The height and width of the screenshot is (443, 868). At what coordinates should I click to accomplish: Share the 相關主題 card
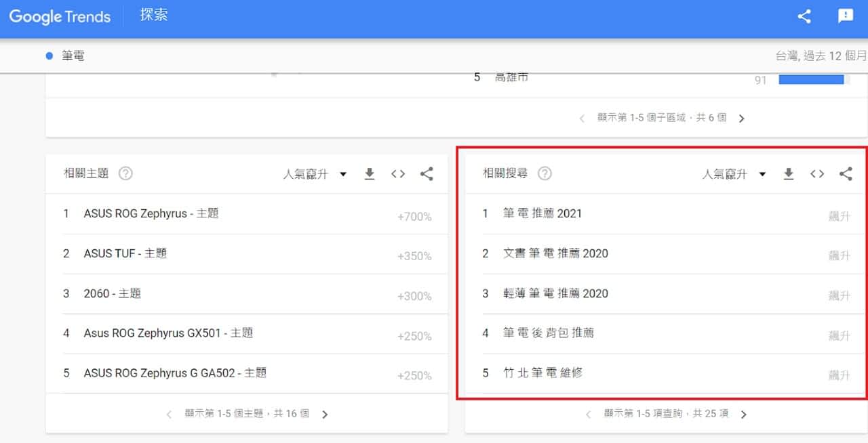click(427, 174)
